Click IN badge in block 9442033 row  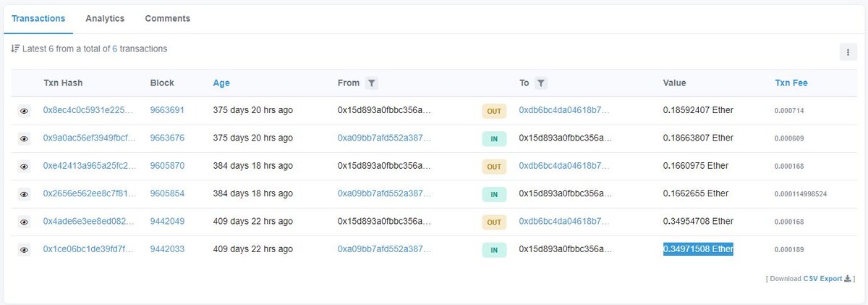pyautogui.click(x=494, y=250)
